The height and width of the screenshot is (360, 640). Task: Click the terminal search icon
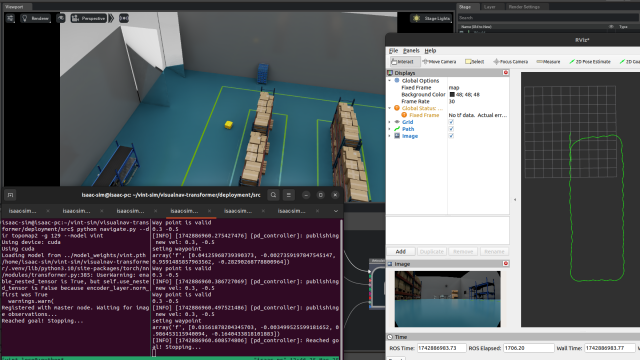(273, 195)
